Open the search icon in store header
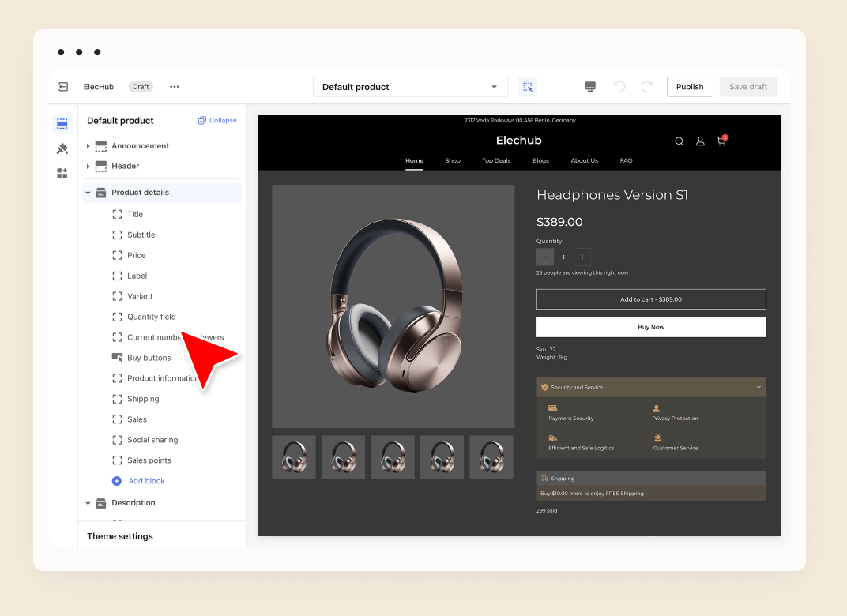The height and width of the screenshot is (616, 847). (679, 141)
